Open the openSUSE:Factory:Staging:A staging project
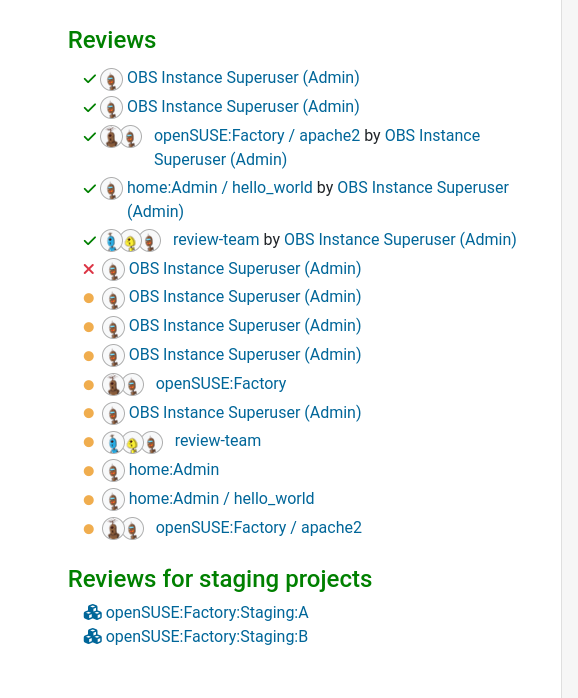Image resolution: width=578 pixels, height=698 pixels. pyautogui.click(x=207, y=613)
